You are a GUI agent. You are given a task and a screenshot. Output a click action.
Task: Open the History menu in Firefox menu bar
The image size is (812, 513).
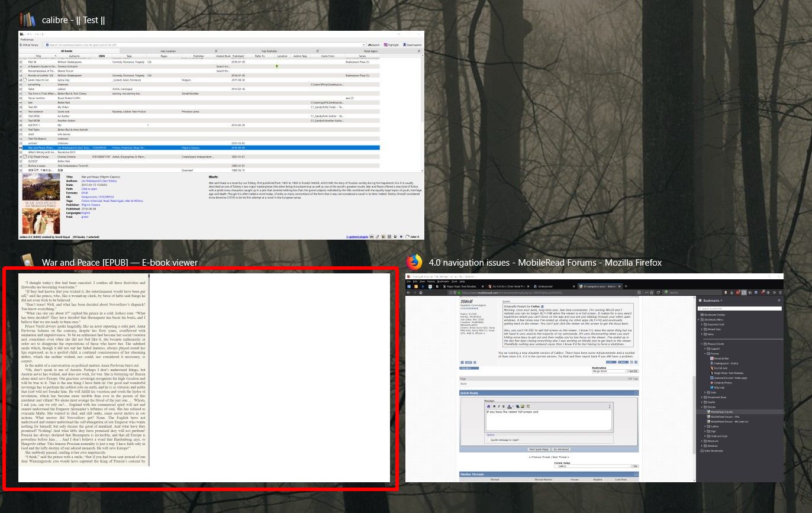pyautogui.click(x=431, y=281)
